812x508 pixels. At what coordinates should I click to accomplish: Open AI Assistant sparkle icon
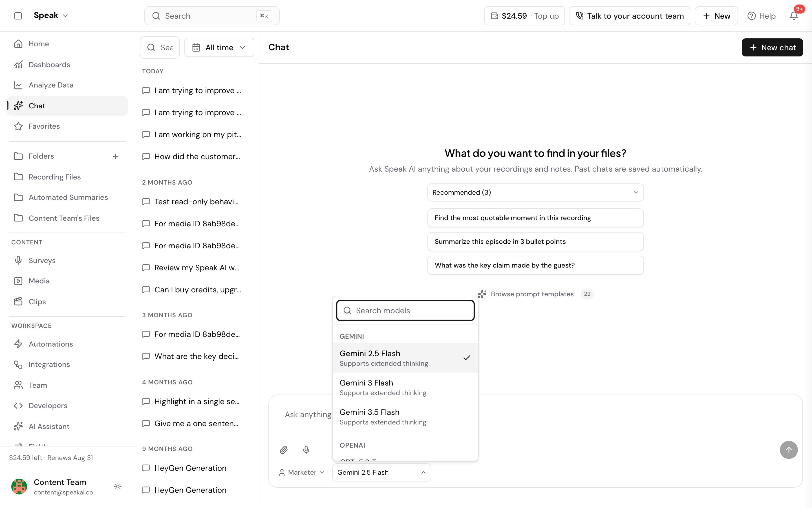[18, 426]
